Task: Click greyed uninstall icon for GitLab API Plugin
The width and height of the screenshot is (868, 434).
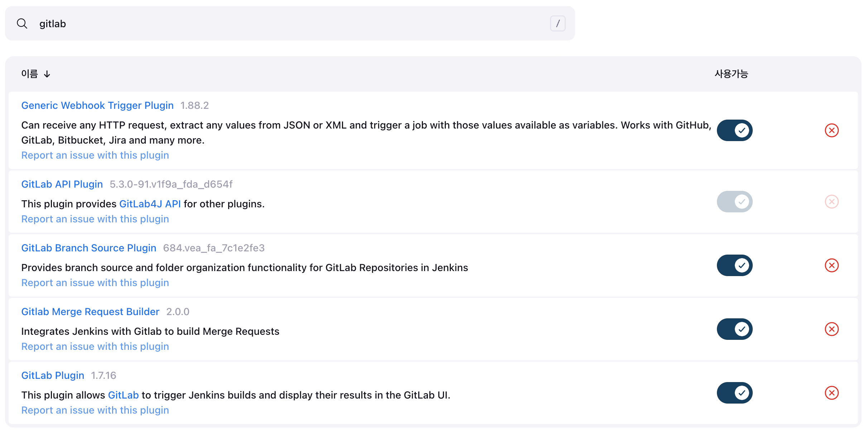Action: coord(831,202)
